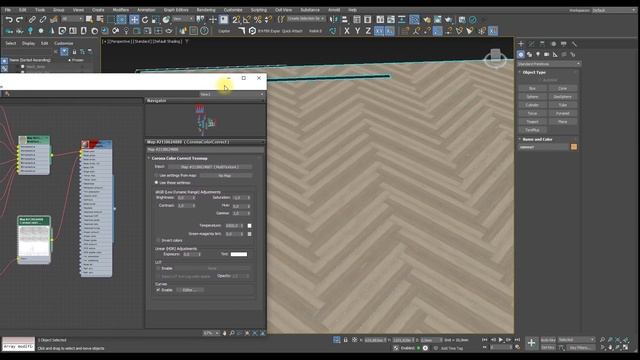Screen dimensions: 640x360
Task: Click the Select and Link chain icon
Action: click(32, 20)
